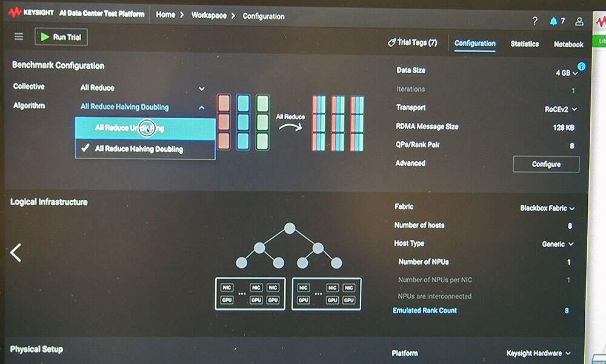This screenshot has width=606, height=364.
Task: Click the NPUs are interconnected text
Action: [x=435, y=296]
